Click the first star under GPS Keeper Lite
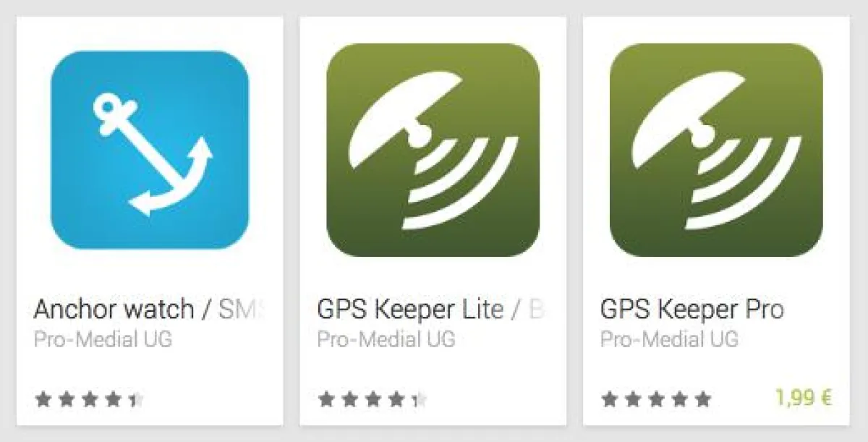Screen dimensions: 868x442 tap(327, 399)
